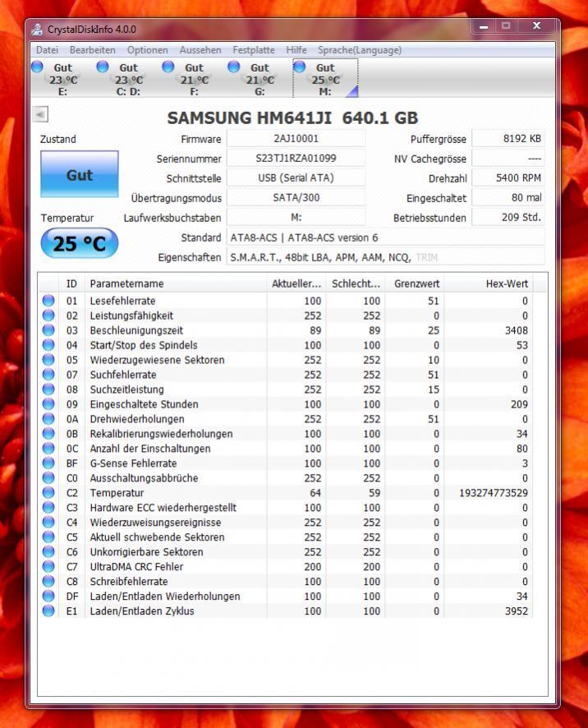The height and width of the screenshot is (728, 588).
Task: Click the status orb for the Temperatur row
Action: (48, 493)
